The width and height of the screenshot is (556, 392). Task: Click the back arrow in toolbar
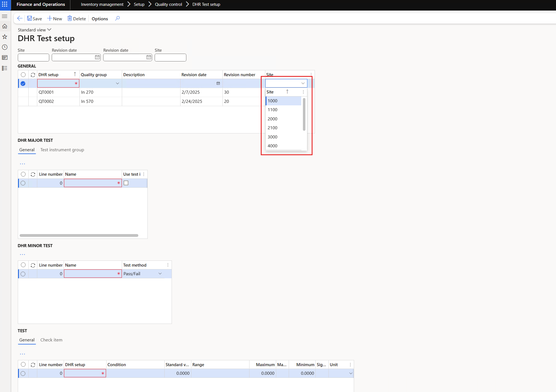pyautogui.click(x=19, y=18)
